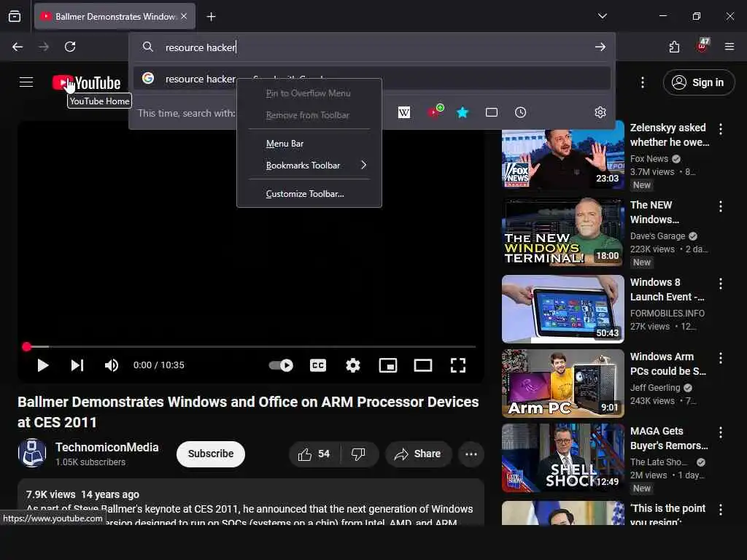Open Jeff Geerling channel name
The image size is (747, 560).
pos(655,388)
